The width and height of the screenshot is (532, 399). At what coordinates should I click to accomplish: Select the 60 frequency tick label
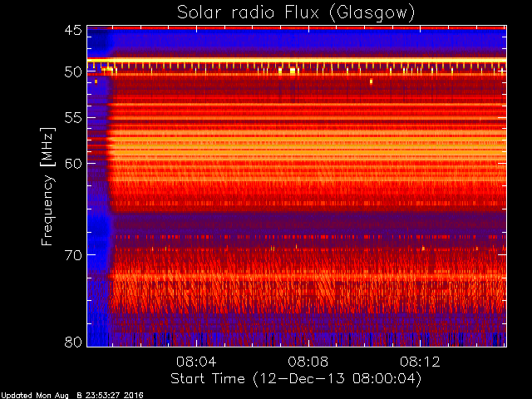[74, 163]
